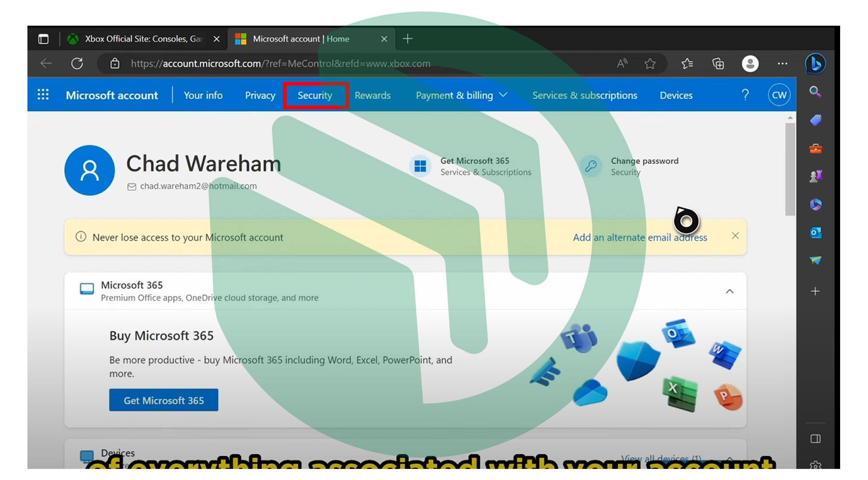Click the Change password quick link
868x480 pixels.
tap(629, 166)
